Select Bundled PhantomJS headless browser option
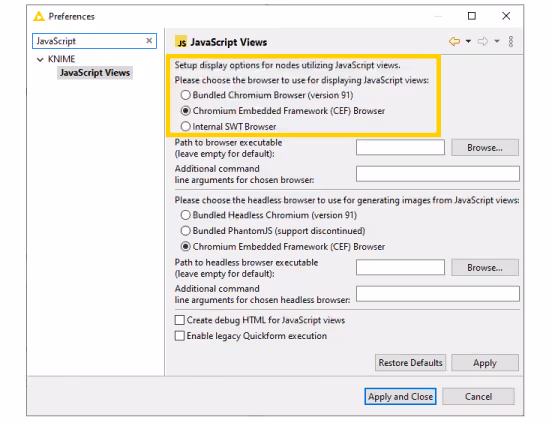Image resolution: width=551 pixels, height=422 pixels. tap(186, 231)
